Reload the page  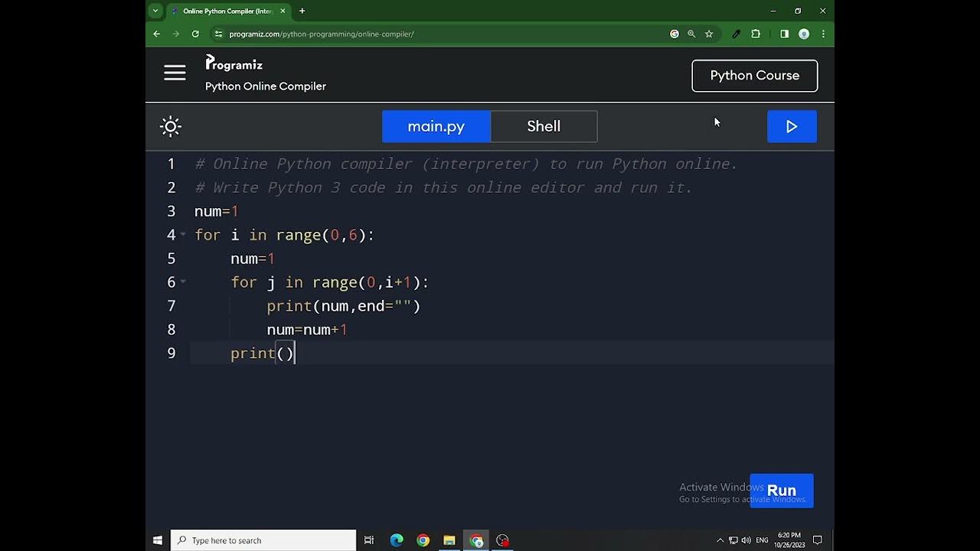point(195,34)
